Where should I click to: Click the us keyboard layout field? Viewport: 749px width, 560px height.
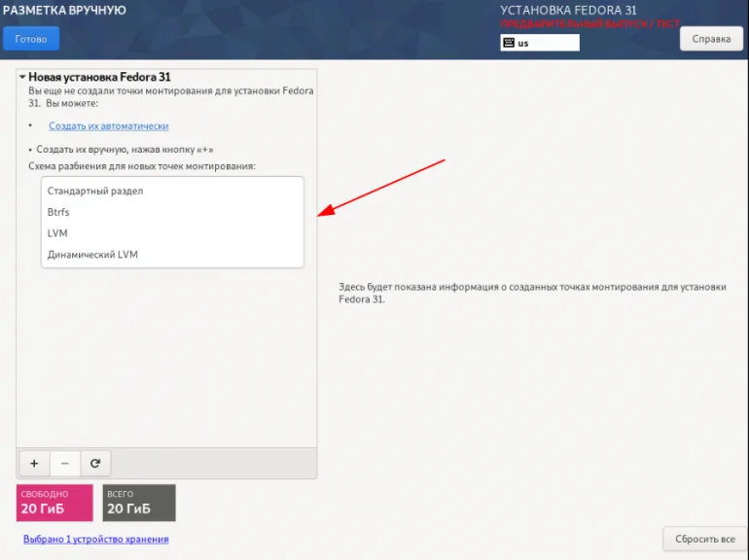[540, 43]
